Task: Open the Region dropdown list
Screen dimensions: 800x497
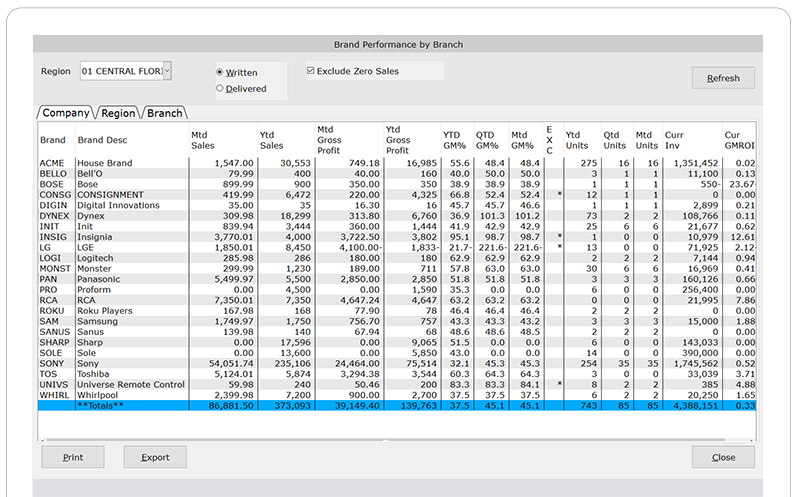Action: click(167, 71)
